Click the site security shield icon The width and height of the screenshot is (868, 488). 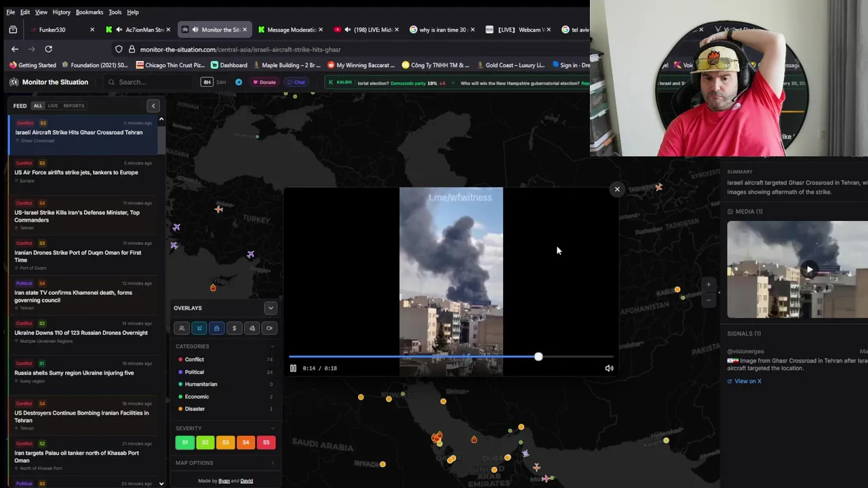point(119,49)
